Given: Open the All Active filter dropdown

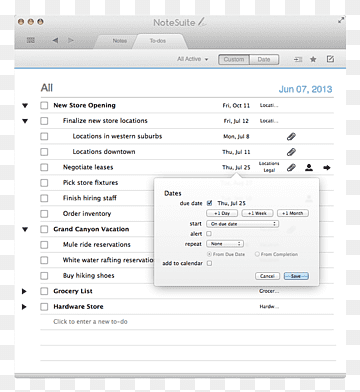Looking at the screenshot, I should click(x=192, y=59).
